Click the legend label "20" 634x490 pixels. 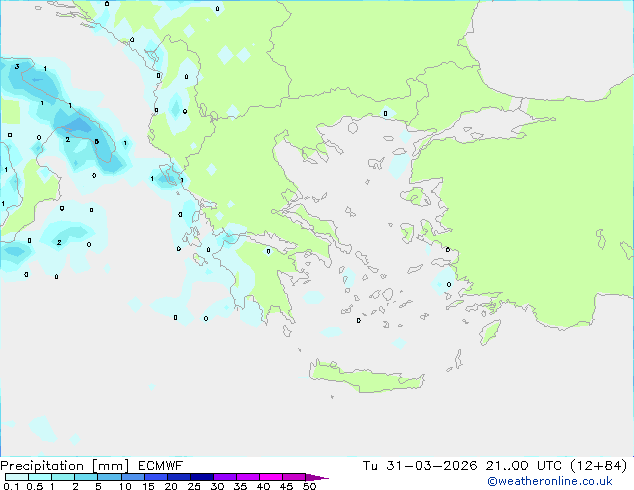(x=171, y=486)
